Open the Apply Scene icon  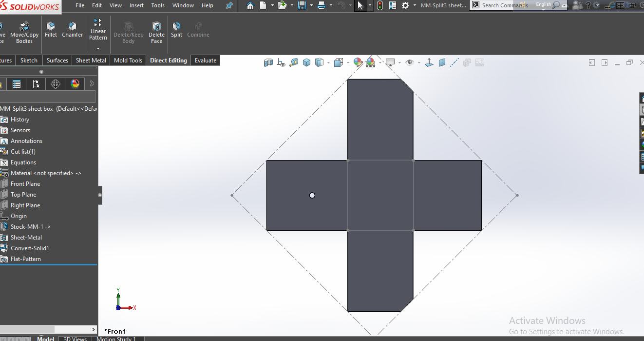tap(370, 62)
